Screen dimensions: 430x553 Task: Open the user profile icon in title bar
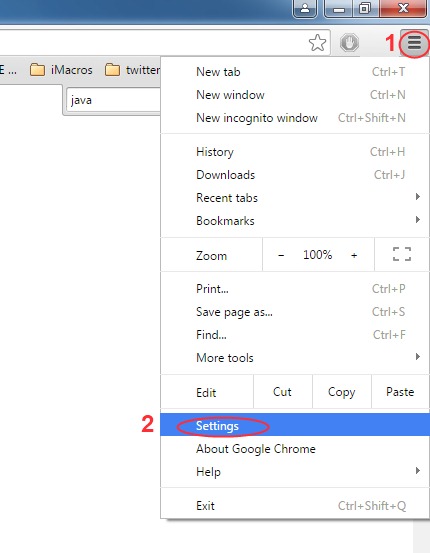[305, 8]
